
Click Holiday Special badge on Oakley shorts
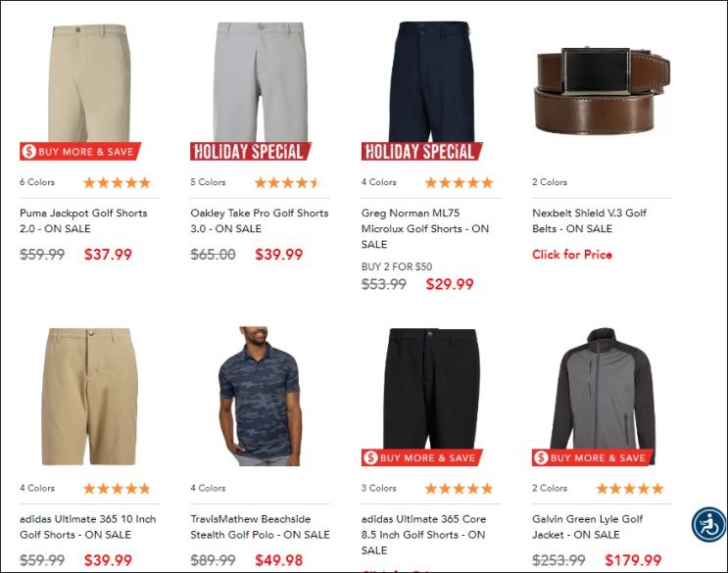[251, 151]
